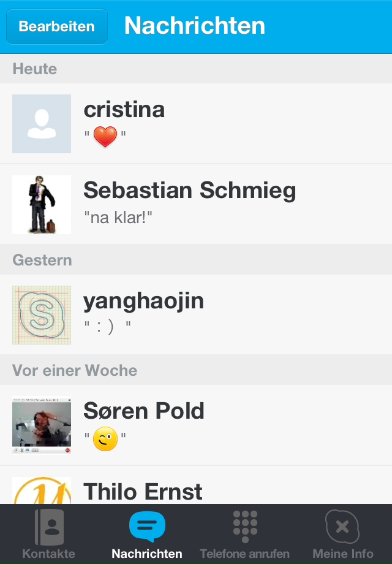392x564 pixels.
Task: Open the Telefone anrufen dial pad icon
Action: (x=245, y=527)
